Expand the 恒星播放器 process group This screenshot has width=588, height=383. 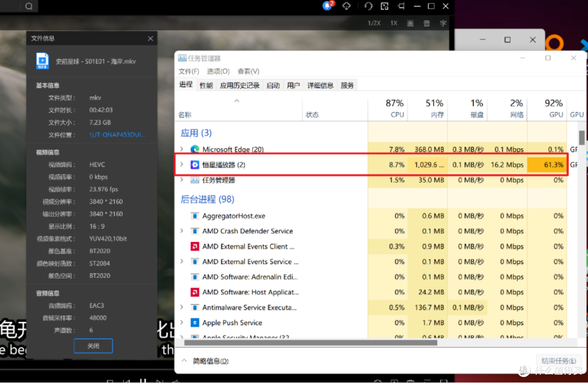(182, 165)
